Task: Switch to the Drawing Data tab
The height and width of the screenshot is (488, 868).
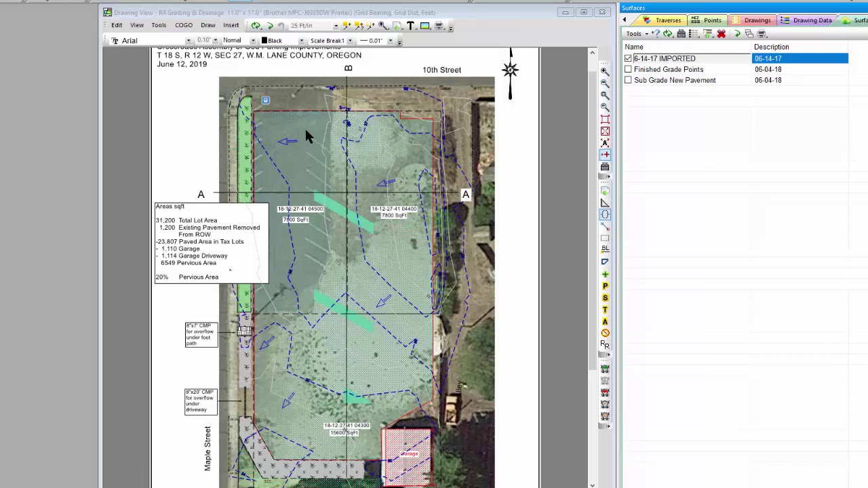Action: (806, 20)
